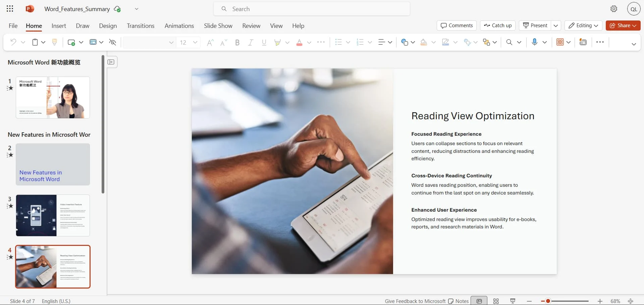Viewport: 644px width, 305px height.
Task: Click the Dictate microphone icon
Action: pyautogui.click(x=535, y=42)
